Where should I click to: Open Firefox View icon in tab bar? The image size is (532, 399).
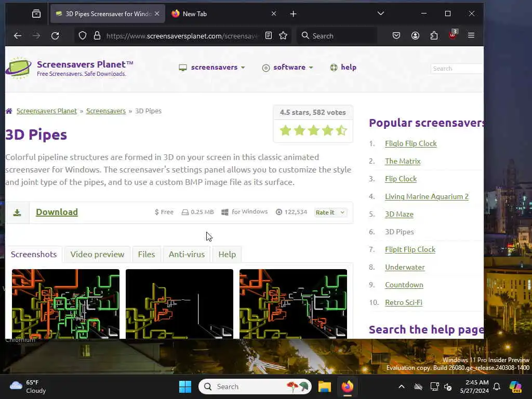tap(36, 14)
